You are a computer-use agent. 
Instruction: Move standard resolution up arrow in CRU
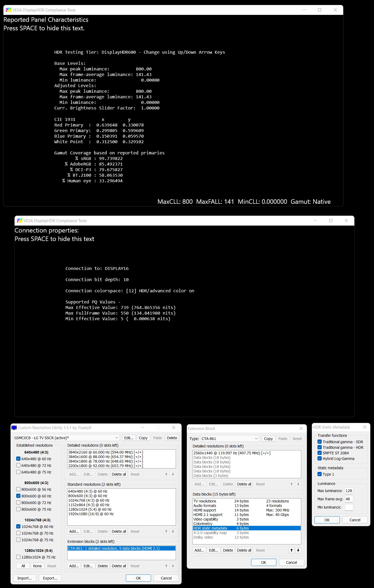point(166,531)
